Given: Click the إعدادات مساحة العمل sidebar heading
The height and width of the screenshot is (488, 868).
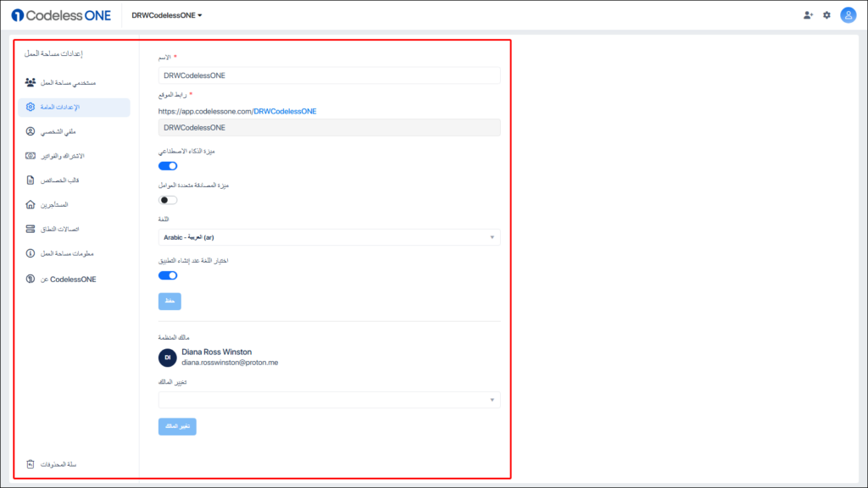Looking at the screenshot, I should pos(53,53).
